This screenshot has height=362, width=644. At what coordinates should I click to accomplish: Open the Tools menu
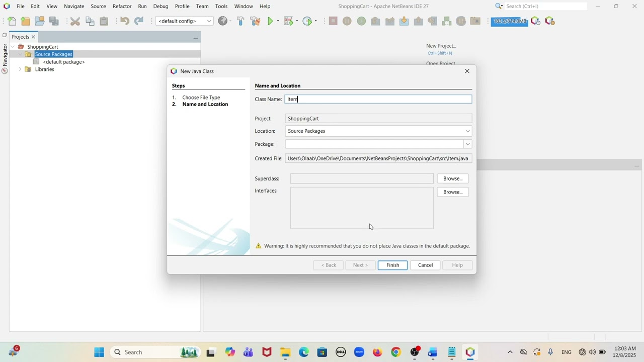click(221, 6)
